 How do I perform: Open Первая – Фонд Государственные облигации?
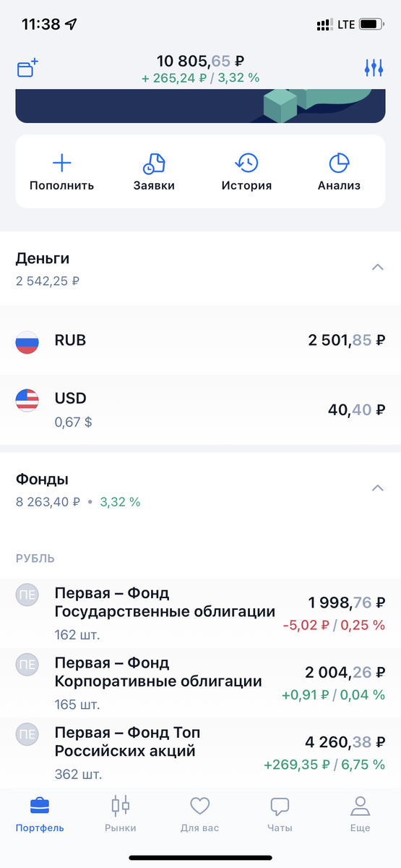[200, 614]
